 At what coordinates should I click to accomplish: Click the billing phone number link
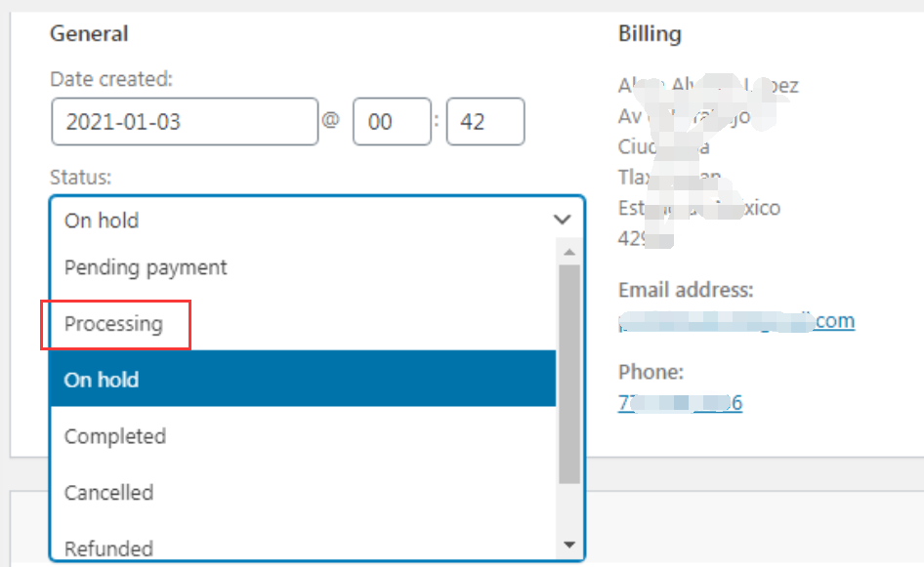(680, 403)
